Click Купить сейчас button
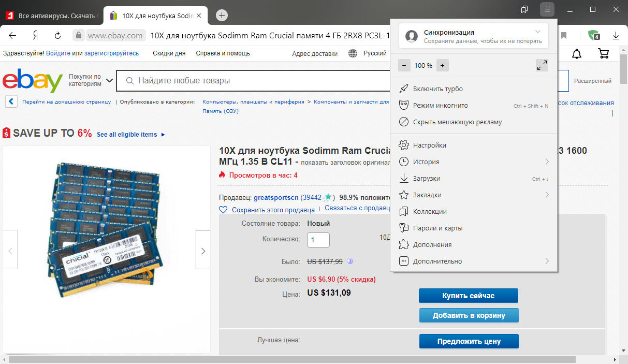This screenshot has height=364, width=628. point(469,296)
